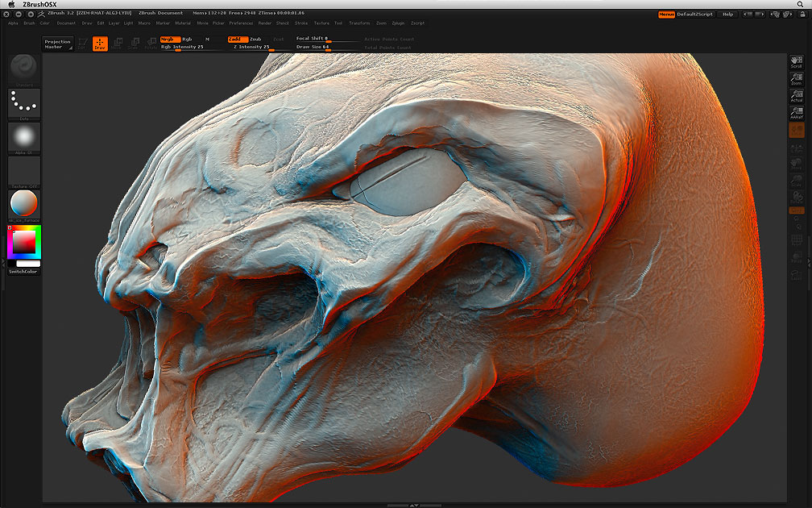Image resolution: width=812 pixels, height=508 pixels.
Task: Open Spotlight search magnifier
Action: tap(800, 4)
